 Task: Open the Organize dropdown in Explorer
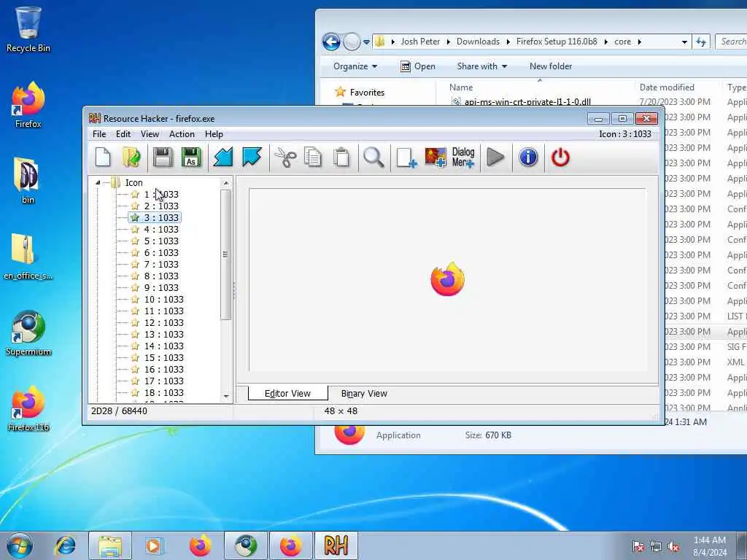(x=355, y=66)
